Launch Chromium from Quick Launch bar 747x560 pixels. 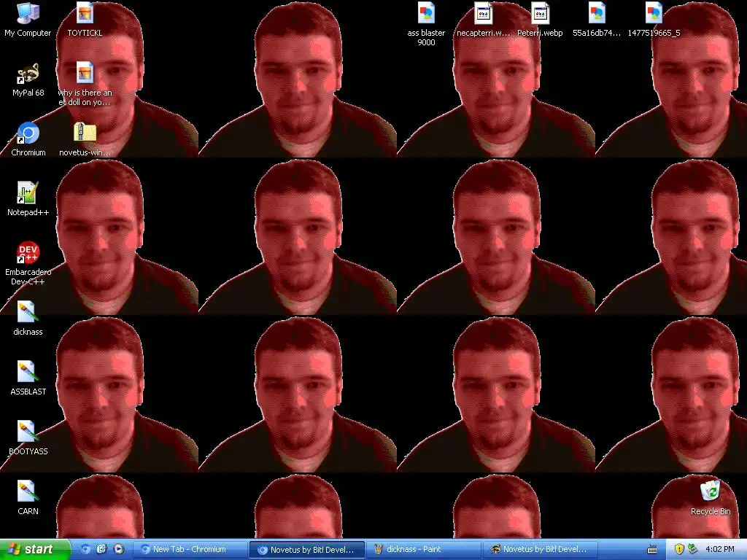tap(85, 549)
